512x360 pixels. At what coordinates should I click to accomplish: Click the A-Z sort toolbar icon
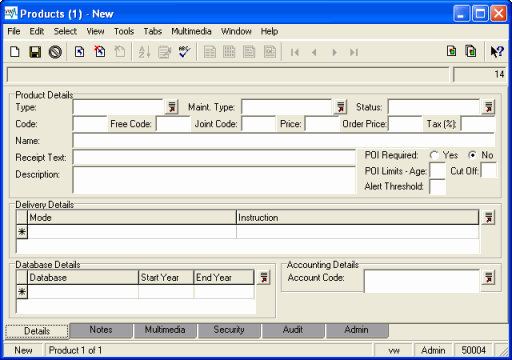coord(144,52)
